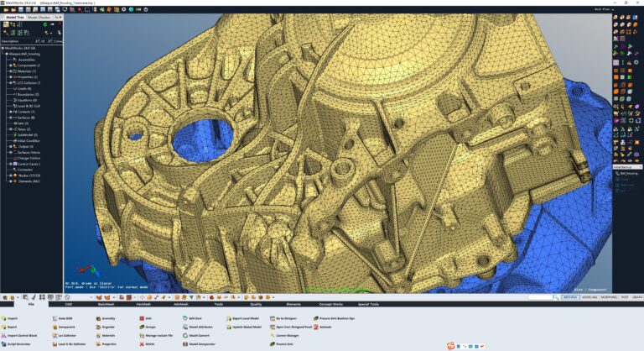The width and height of the screenshot is (644, 351).
Task: Launch Import Control Block
Action: click(19, 336)
